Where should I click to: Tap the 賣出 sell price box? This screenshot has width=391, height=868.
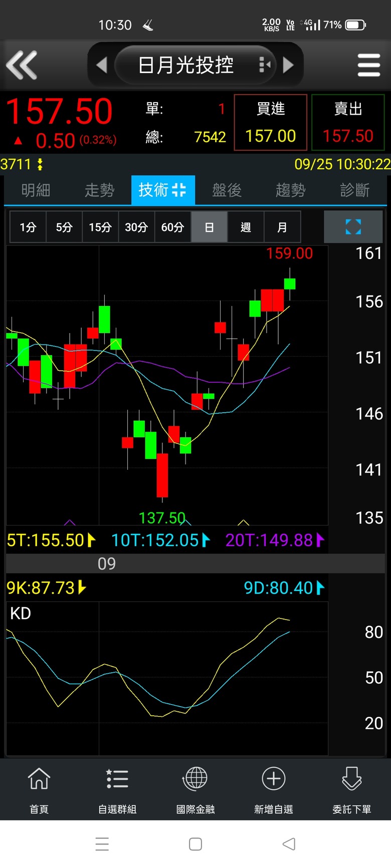pos(348,123)
